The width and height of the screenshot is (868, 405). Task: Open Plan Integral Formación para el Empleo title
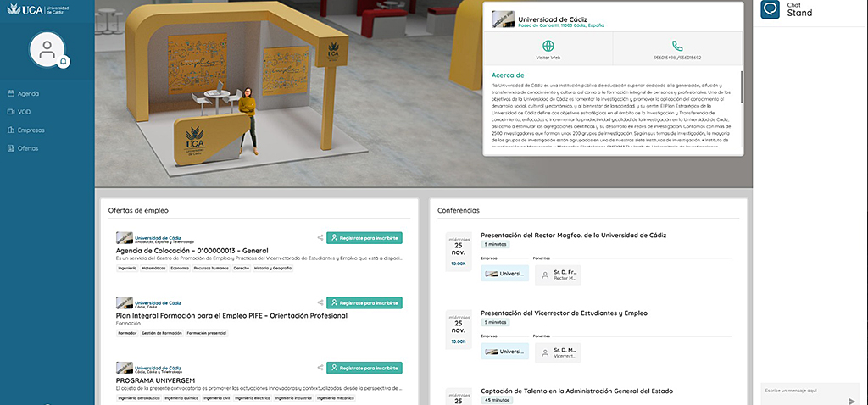[231, 315]
